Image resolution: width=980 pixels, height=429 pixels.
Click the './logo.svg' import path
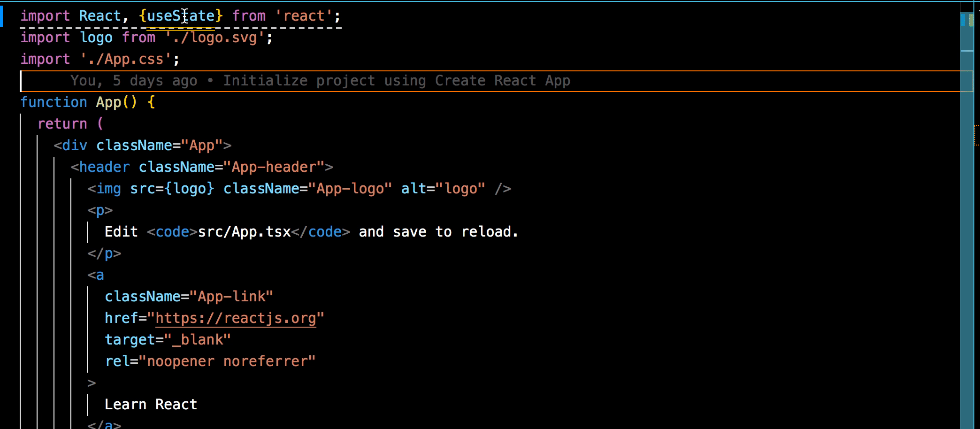[214, 37]
